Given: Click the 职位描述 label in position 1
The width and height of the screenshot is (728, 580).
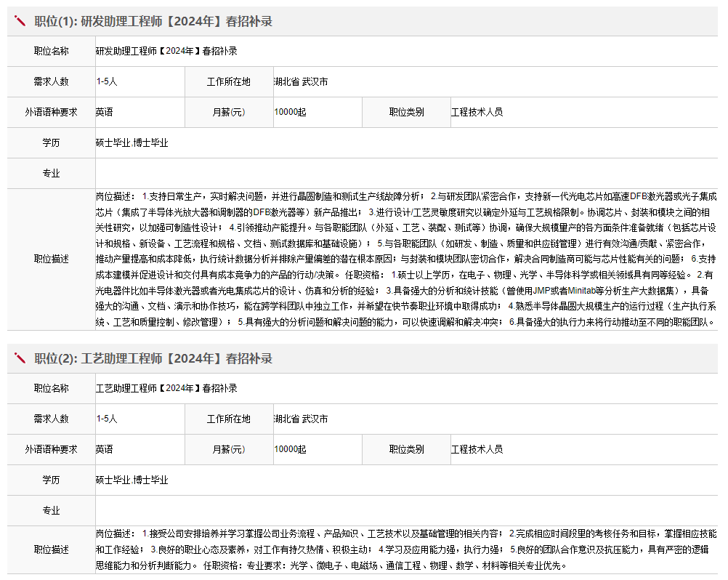Looking at the screenshot, I should (x=51, y=259).
